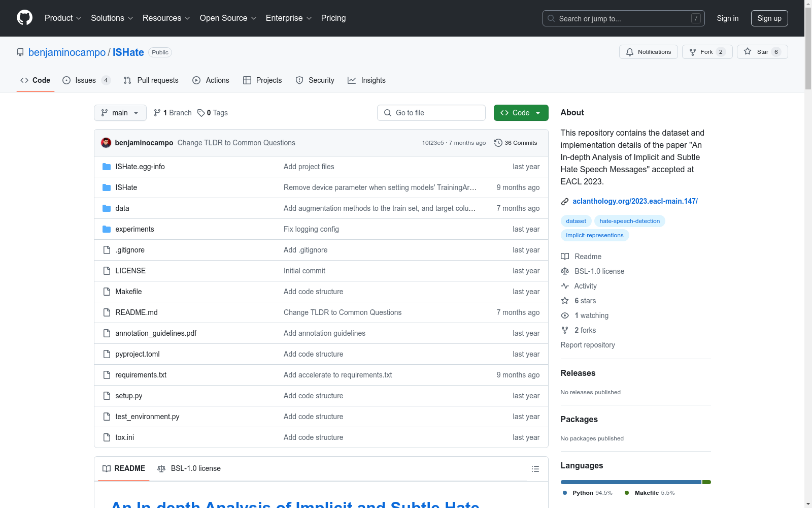View the 36 Commits history
The image size is (812, 508).
(516, 143)
